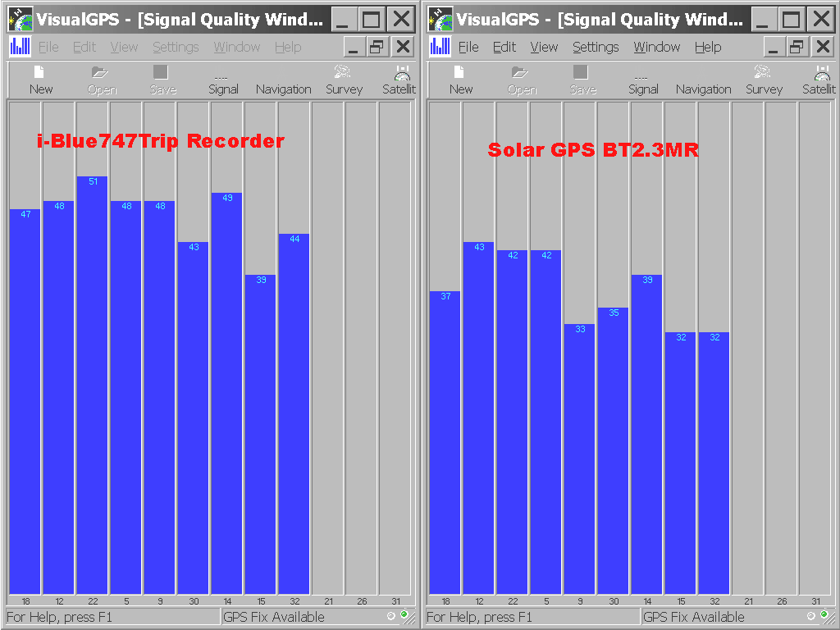Click 'i-Blue747Trip Recorder' red label
840x630 pixels.
tap(161, 141)
